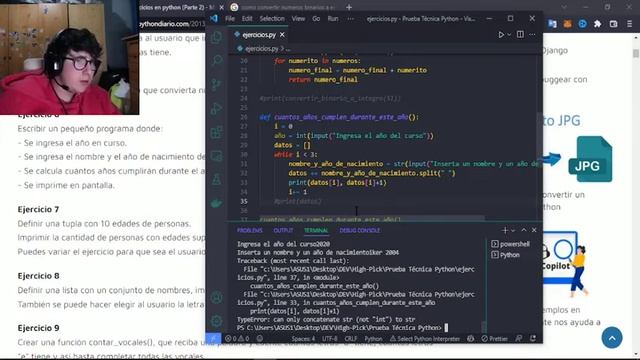Viewport: 640px width, 360px height.
Task: Open errors and warnings count in status bar
Action: pos(237,338)
